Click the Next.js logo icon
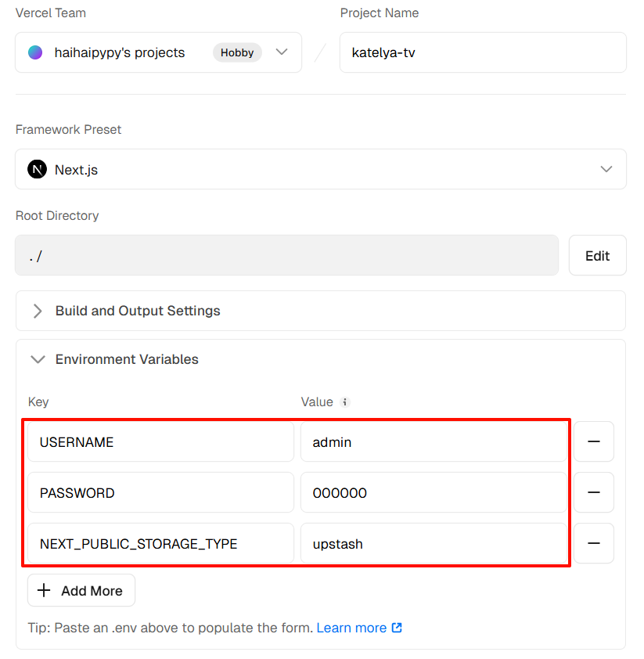The width and height of the screenshot is (644, 659). (37, 169)
